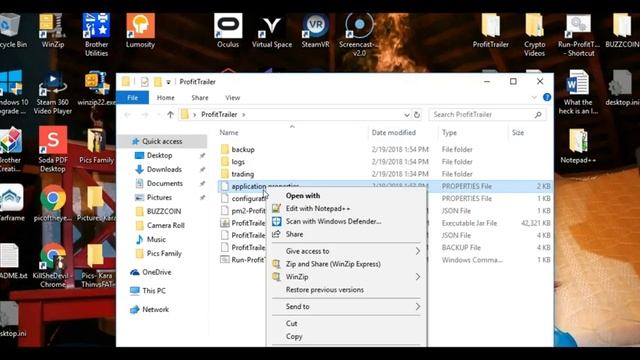Expand the ribbon using the chevron
This screenshot has width=640, height=360.
(x=534, y=97)
